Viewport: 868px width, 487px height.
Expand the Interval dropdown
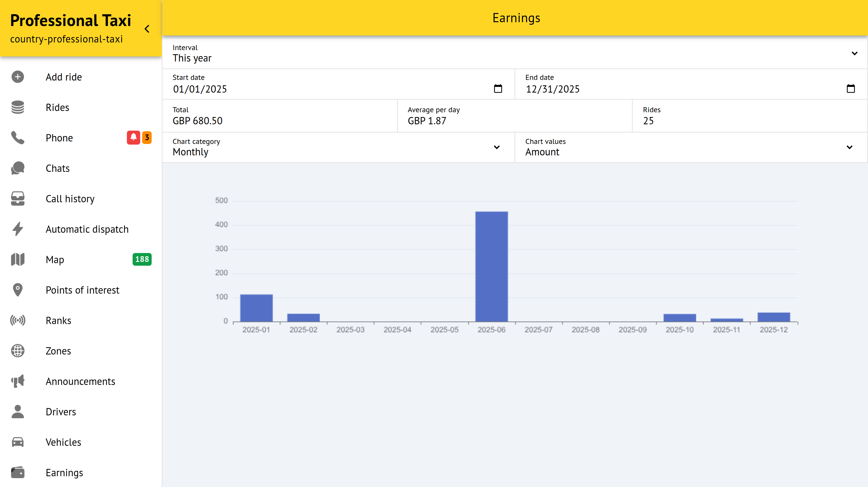click(854, 53)
